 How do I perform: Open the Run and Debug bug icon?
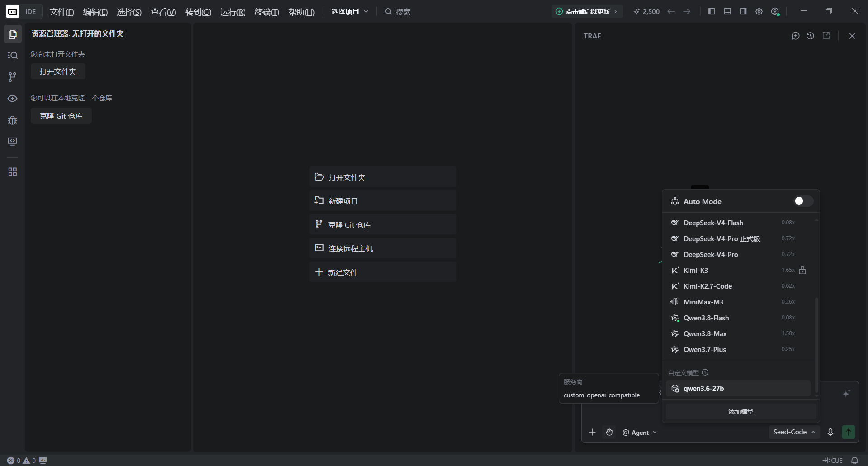point(12,120)
